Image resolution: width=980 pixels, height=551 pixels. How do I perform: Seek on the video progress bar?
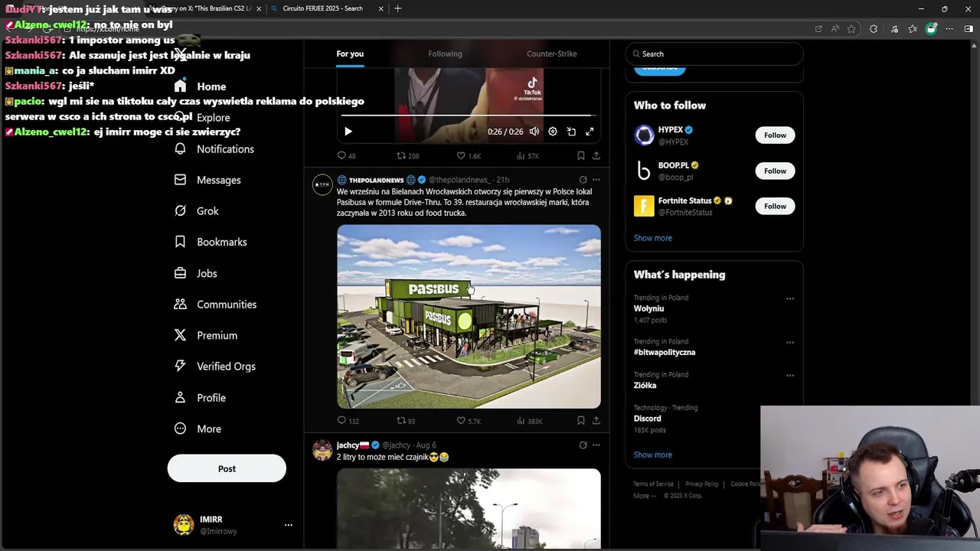(x=469, y=116)
